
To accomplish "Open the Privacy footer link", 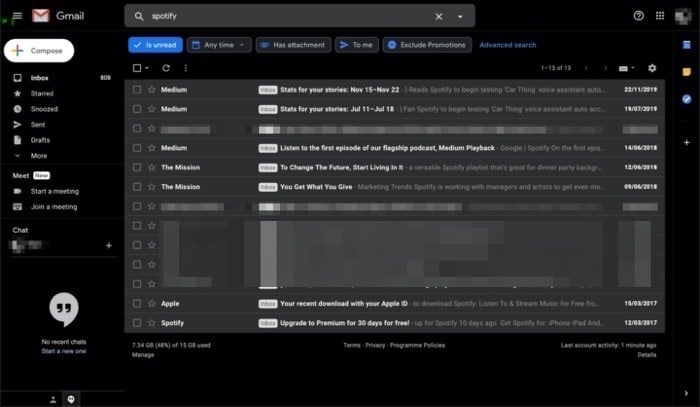I will pos(375,345).
